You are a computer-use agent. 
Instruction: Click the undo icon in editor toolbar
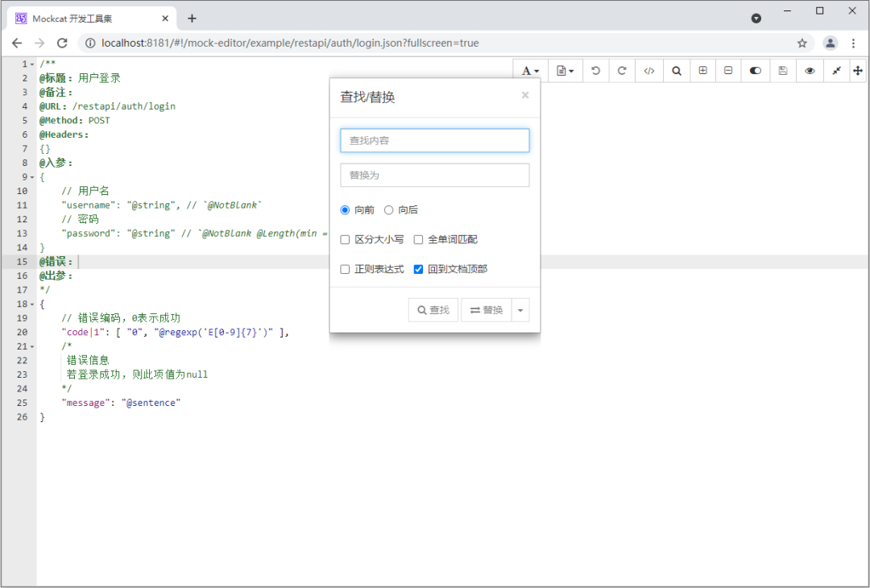point(595,71)
